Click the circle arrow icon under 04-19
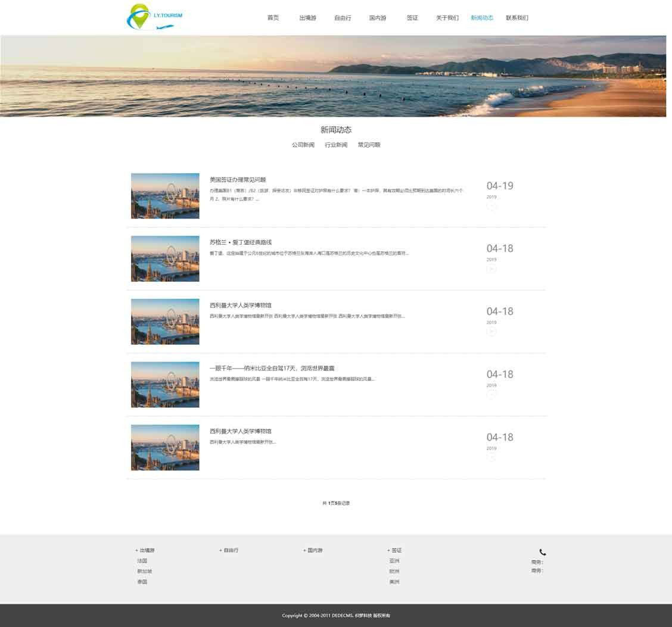 point(491,206)
